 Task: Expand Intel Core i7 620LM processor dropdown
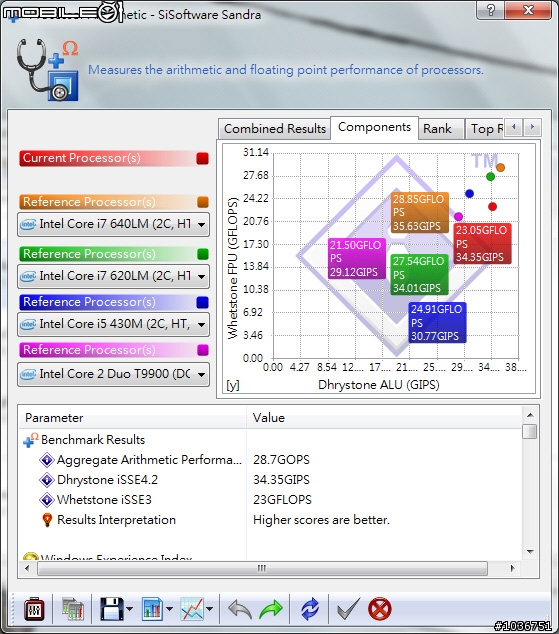click(x=201, y=277)
